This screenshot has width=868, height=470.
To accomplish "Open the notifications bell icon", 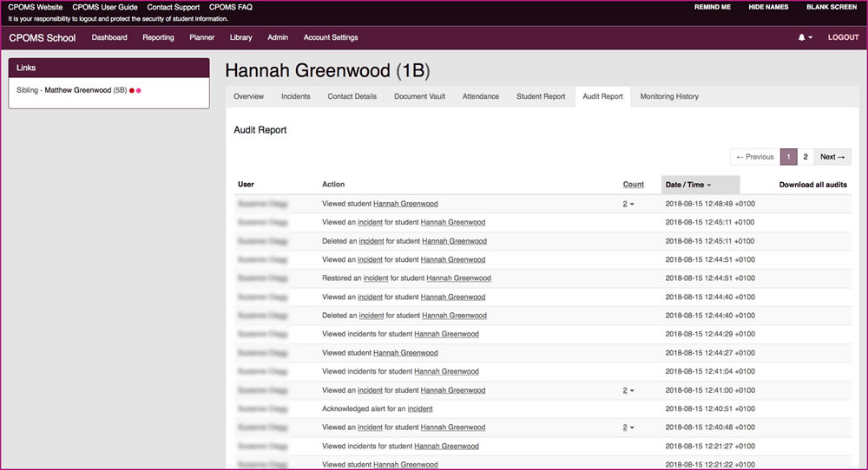I will coord(805,37).
